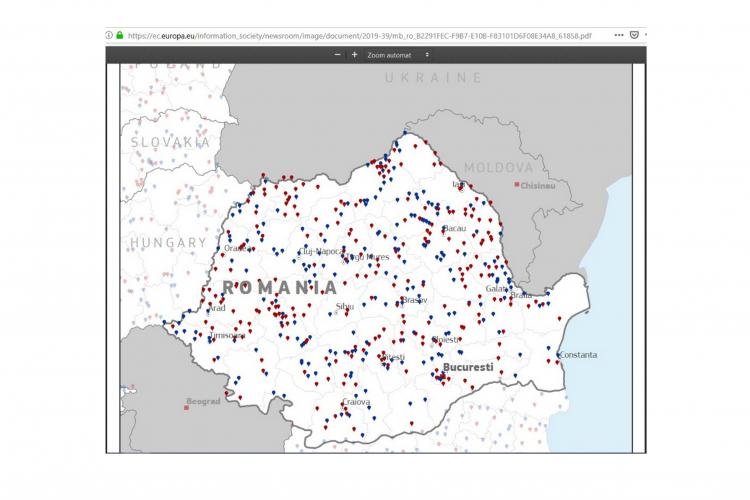Click the Sibiu city label
This screenshot has height=500, width=750.
click(345, 306)
